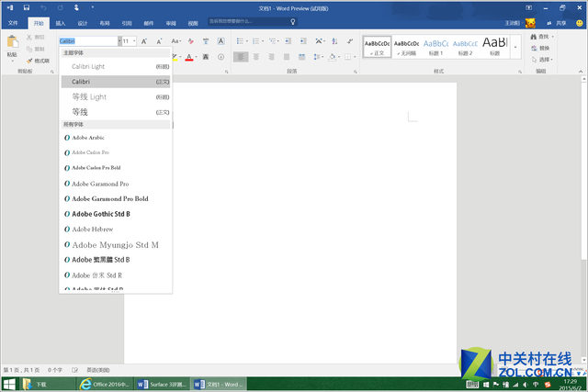The width and height of the screenshot is (588, 392).
Task: Toggle the Character Border (boxed A) button
Action: (220, 41)
